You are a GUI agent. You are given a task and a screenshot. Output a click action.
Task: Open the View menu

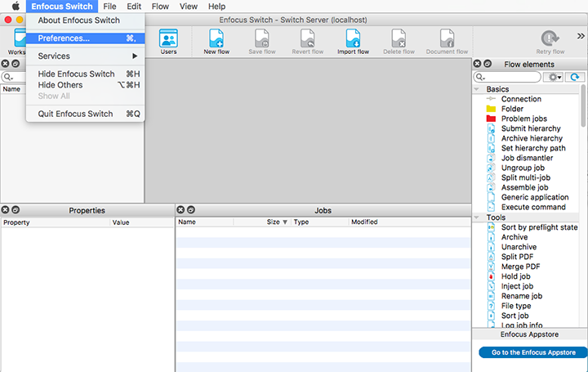pyautogui.click(x=189, y=7)
